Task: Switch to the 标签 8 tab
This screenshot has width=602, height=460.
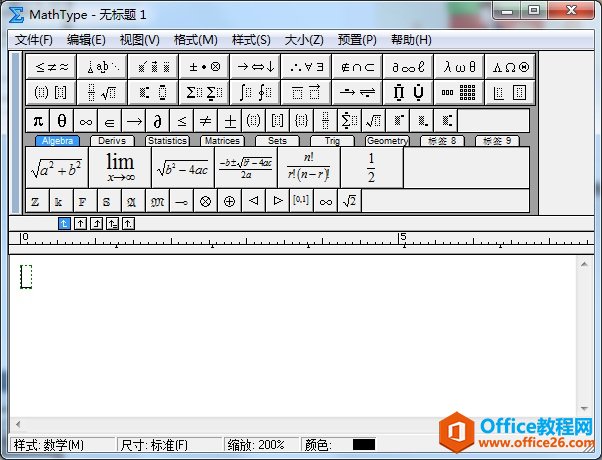Action: point(442,141)
